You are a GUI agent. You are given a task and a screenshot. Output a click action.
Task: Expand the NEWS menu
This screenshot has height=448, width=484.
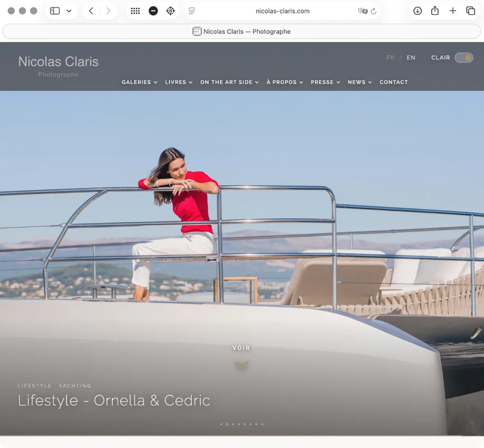360,82
